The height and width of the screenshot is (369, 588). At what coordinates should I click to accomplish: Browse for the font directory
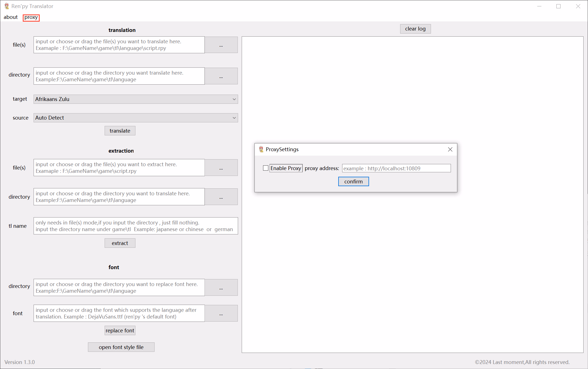[x=221, y=287]
